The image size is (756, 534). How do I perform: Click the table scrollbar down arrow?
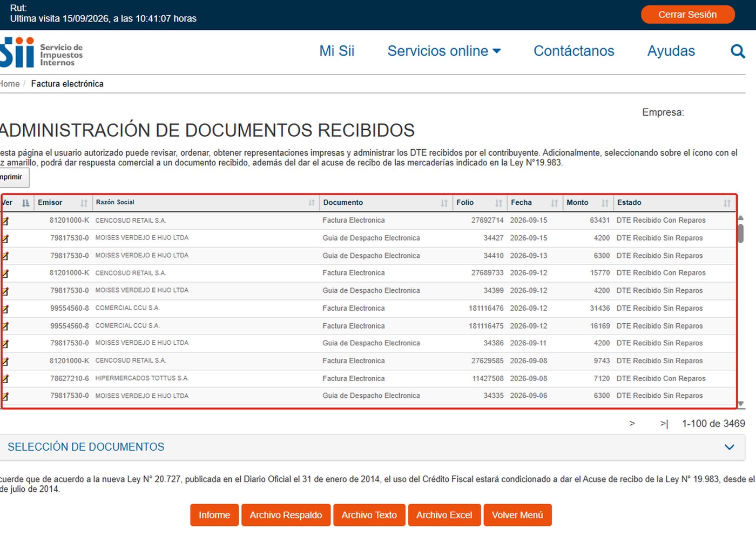[741, 403]
